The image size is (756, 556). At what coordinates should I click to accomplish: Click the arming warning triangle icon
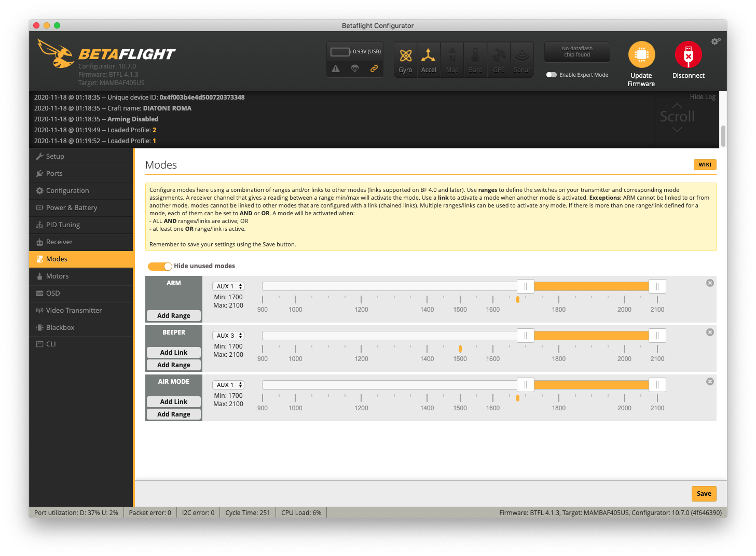(336, 68)
